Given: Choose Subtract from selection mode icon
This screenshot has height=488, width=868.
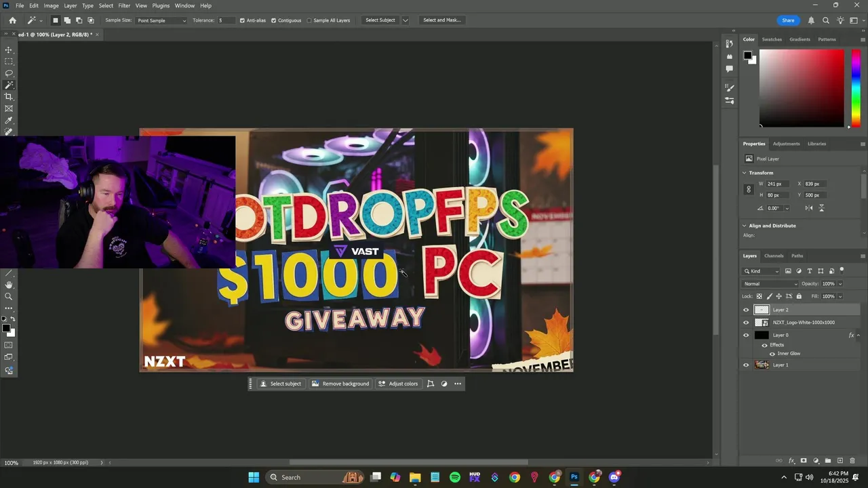Looking at the screenshot, I should pyautogui.click(x=79, y=20).
